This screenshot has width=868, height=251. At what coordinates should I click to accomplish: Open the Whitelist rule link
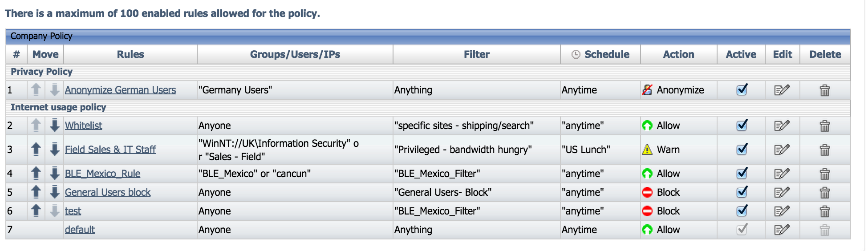tap(83, 126)
